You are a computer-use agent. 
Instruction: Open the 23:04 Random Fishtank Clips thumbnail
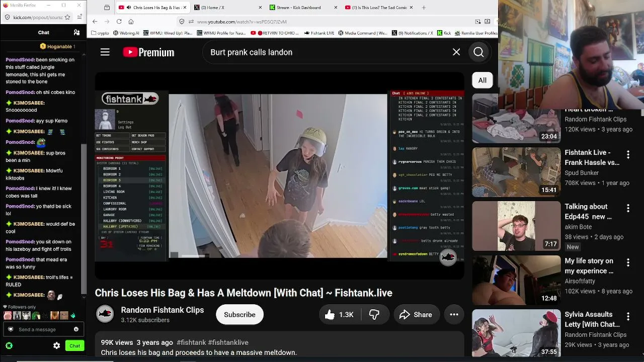tap(516, 119)
